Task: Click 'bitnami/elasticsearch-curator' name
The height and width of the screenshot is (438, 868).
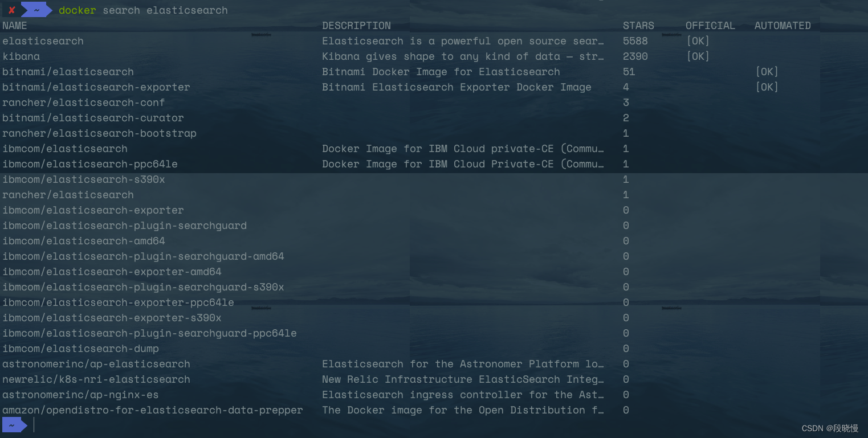Action: (93, 118)
